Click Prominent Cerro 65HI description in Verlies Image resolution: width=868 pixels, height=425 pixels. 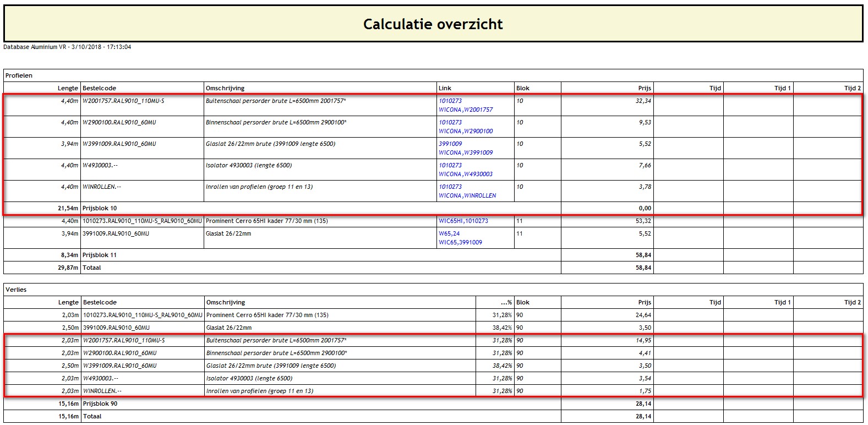[x=268, y=315]
